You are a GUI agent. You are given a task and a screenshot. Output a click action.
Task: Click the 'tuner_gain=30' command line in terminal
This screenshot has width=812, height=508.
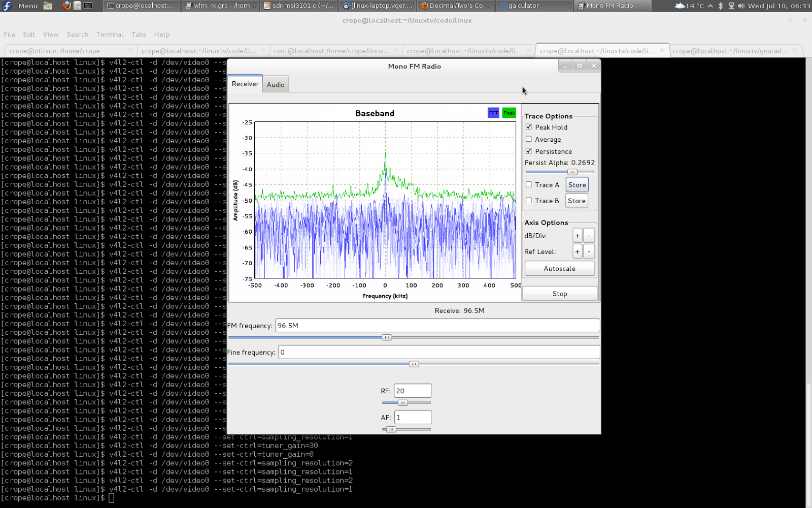pyautogui.click(x=159, y=446)
